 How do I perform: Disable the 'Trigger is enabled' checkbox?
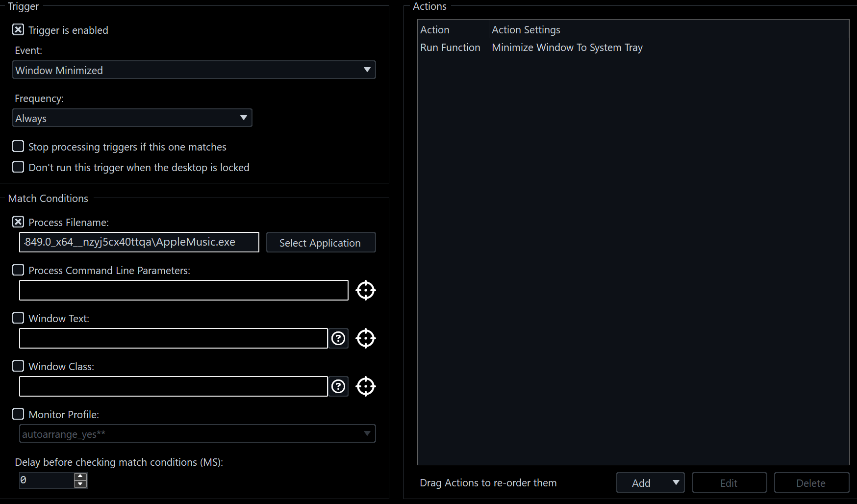point(18,30)
